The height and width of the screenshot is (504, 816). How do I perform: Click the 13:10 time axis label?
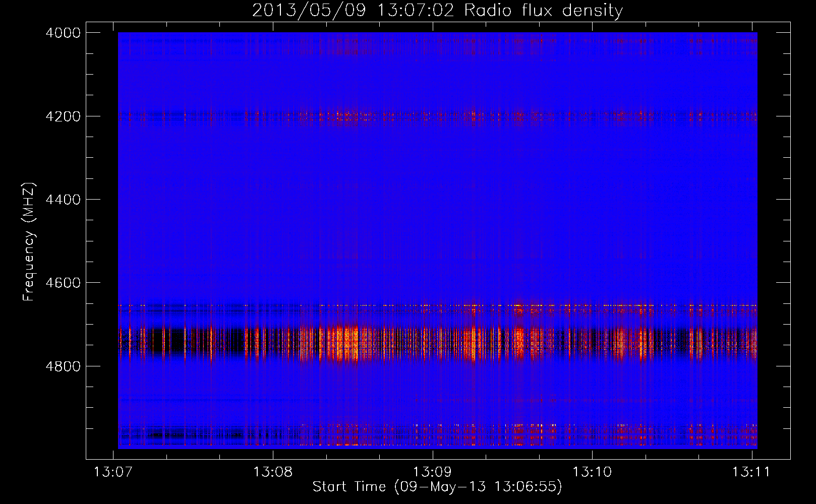click(592, 472)
